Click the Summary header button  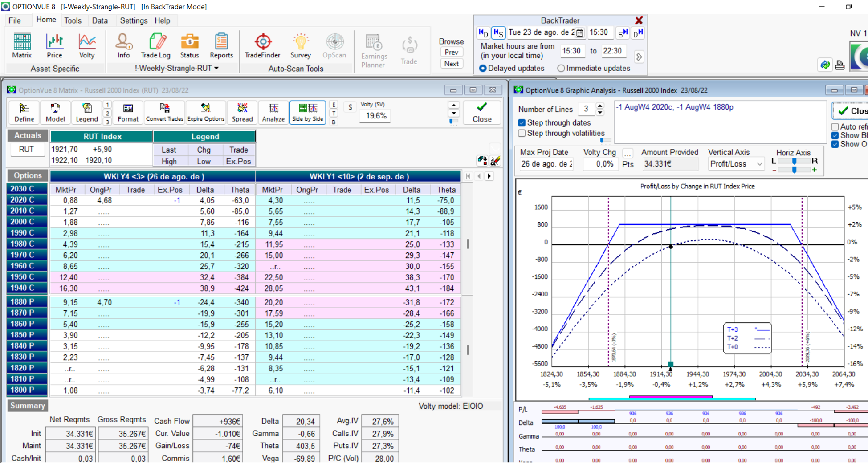point(28,406)
